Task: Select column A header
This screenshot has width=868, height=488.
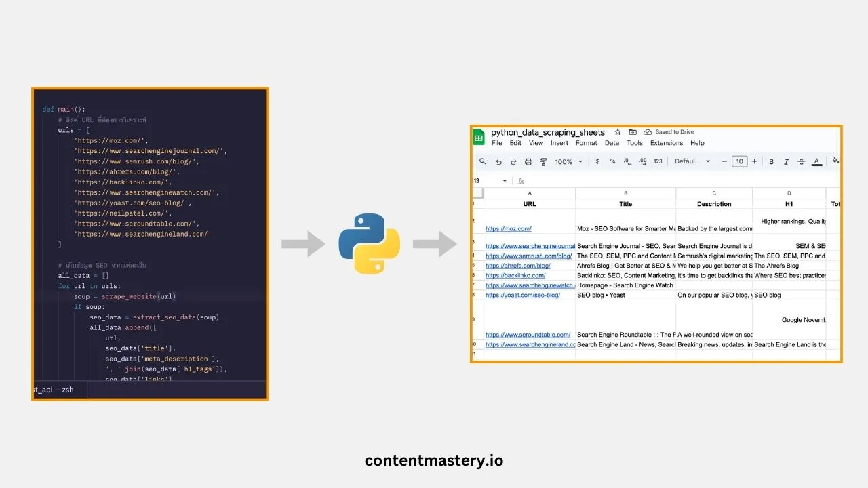Action: click(530, 193)
